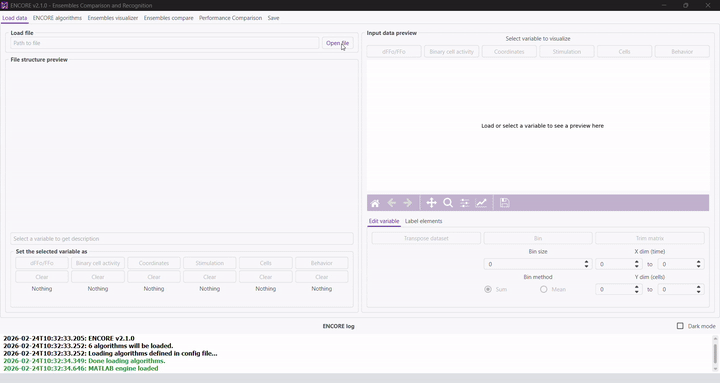Visualize dFFo/FFo in input data preview
This screenshot has height=383, width=720.
pos(394,51)
